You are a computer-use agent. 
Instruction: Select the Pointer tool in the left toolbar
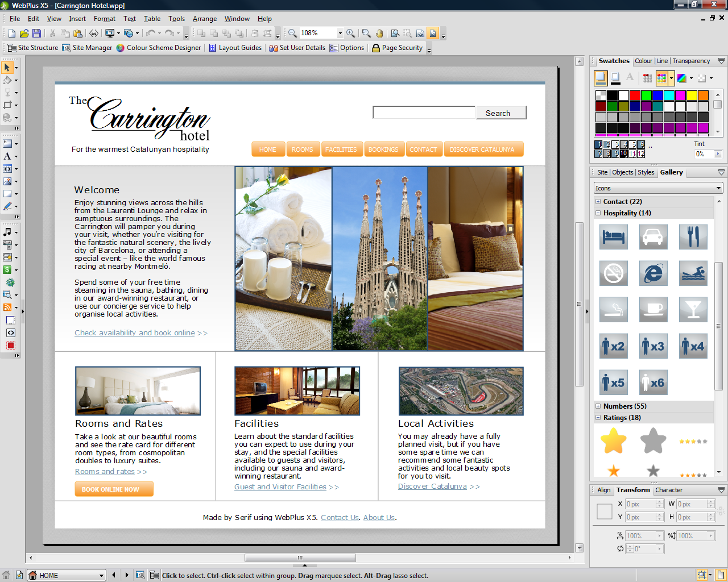7,68
